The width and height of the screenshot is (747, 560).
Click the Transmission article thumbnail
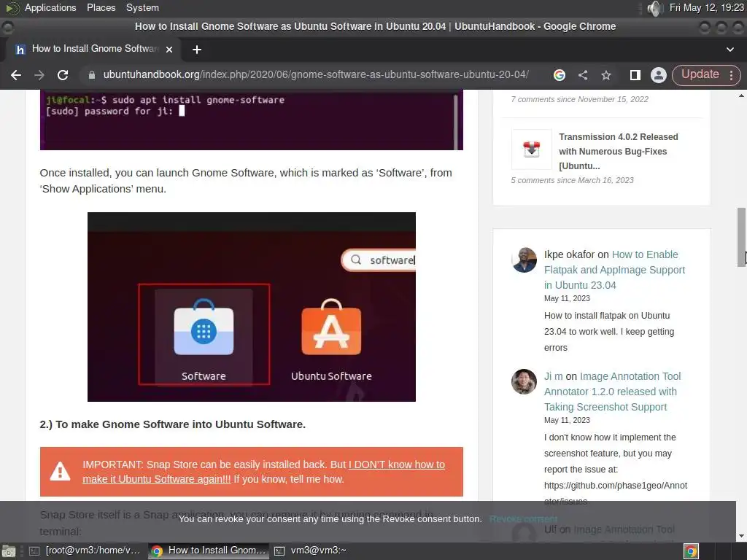click(x=531, y=149)
